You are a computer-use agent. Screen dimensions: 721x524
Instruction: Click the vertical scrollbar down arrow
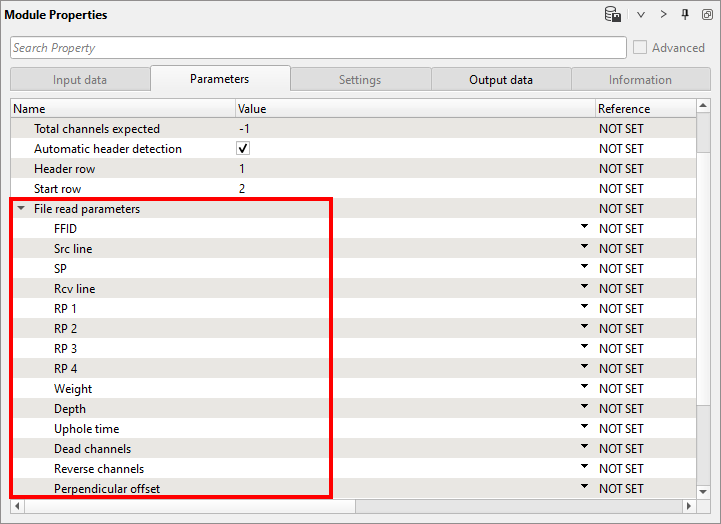pos(704,489)
